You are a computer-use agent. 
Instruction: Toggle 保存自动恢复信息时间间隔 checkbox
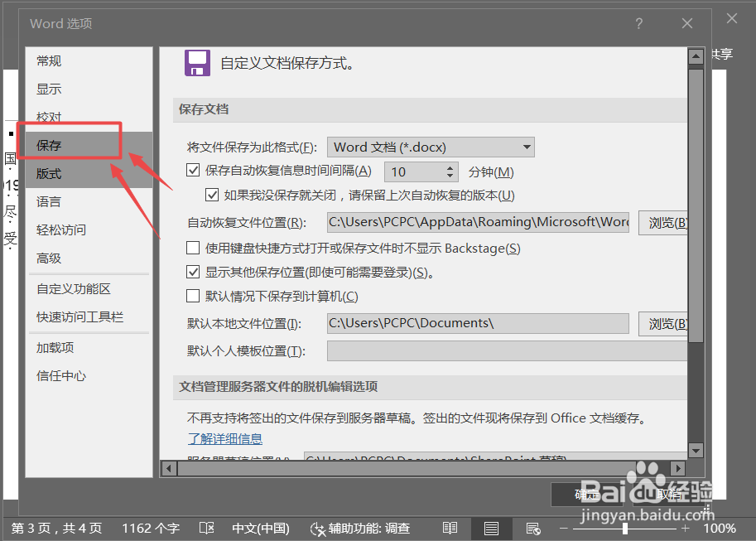[193, 171]
